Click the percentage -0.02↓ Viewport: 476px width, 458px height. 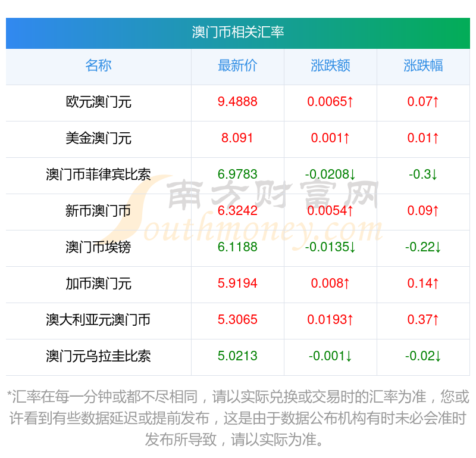pos(423,356)
